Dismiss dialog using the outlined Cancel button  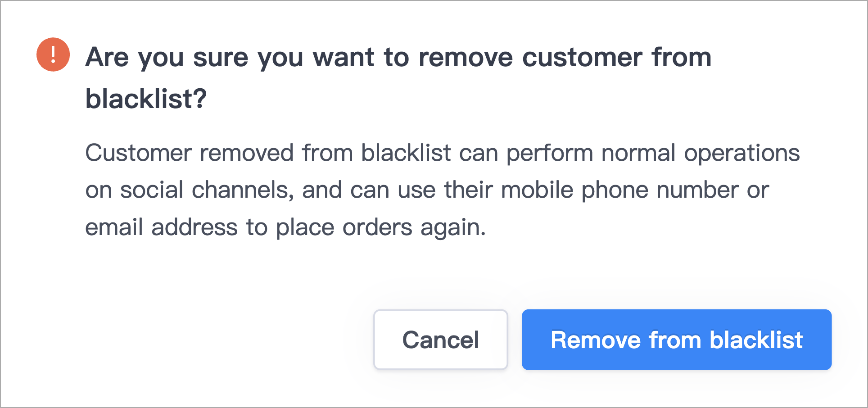441,340
